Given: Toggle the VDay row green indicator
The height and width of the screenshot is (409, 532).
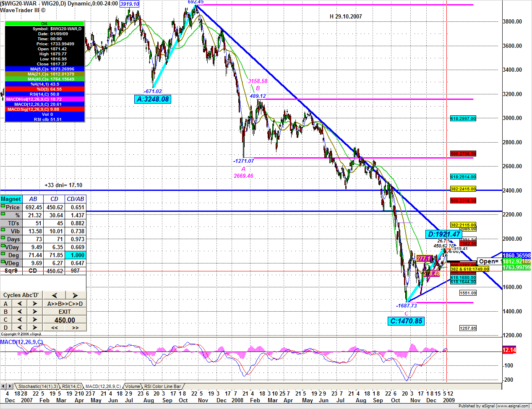Looking at the screenshot, I should pyautogui.click(x=3, y=246).
